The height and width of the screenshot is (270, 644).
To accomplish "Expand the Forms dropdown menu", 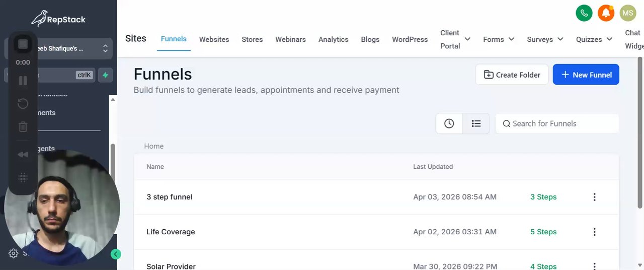I will click(x=511, y=39).
